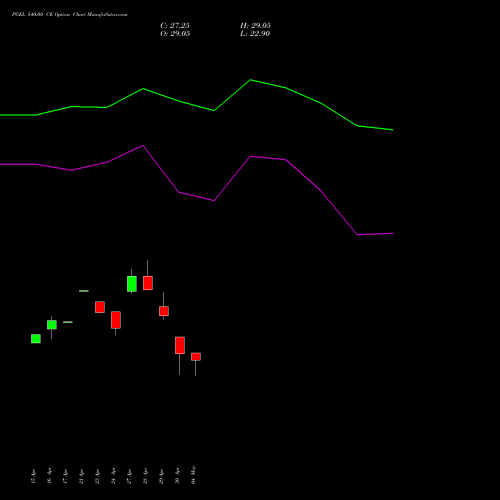The image size is (500, 500).
Task: Select the 27 Apr green candle
Action: pos(132,284)
